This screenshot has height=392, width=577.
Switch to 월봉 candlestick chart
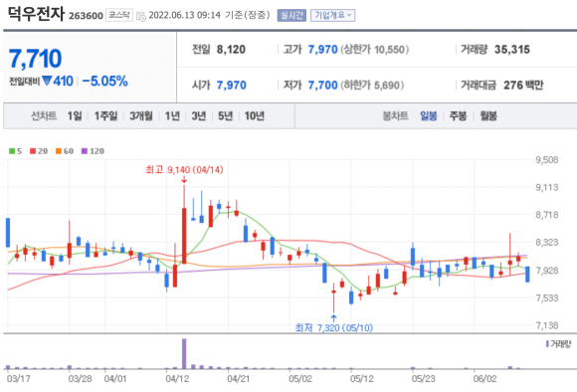click(488, 116)
